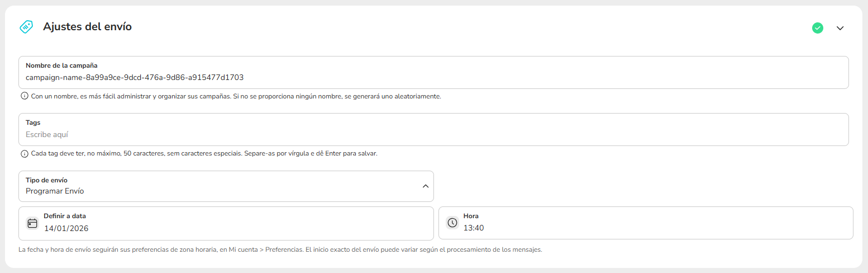Click the campaign name helper text

click(x=236, y=96)
